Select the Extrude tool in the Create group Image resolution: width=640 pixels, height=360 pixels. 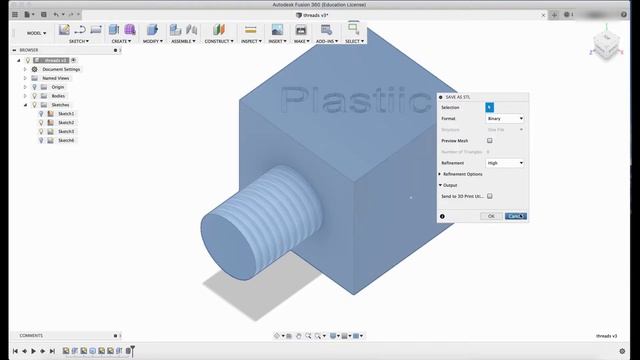point(113,30)
